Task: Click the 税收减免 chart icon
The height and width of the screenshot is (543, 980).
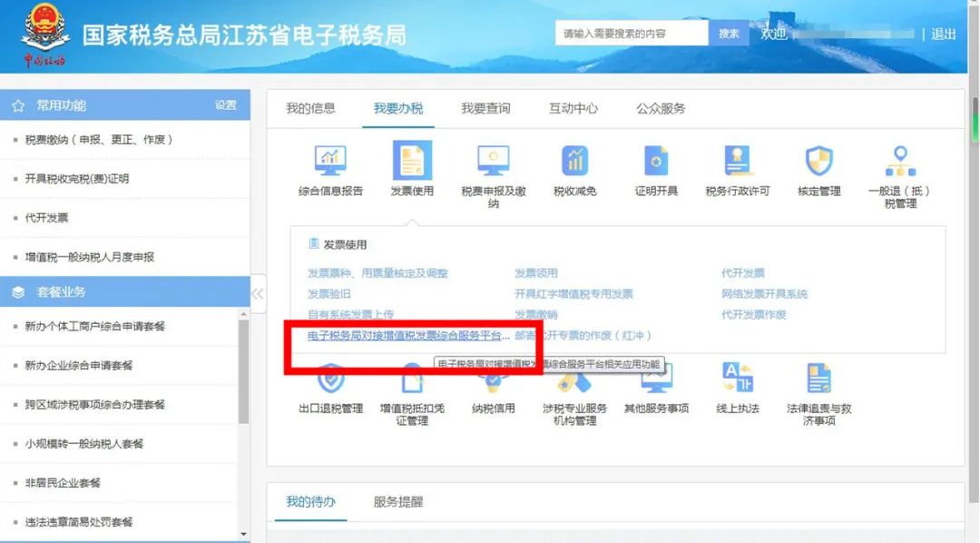Action: [575, 161]
